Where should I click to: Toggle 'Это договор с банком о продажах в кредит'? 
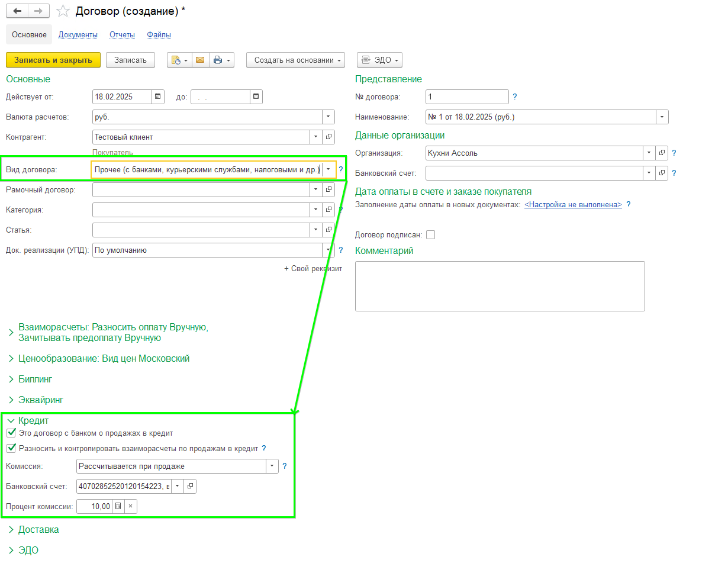(11, 433)
